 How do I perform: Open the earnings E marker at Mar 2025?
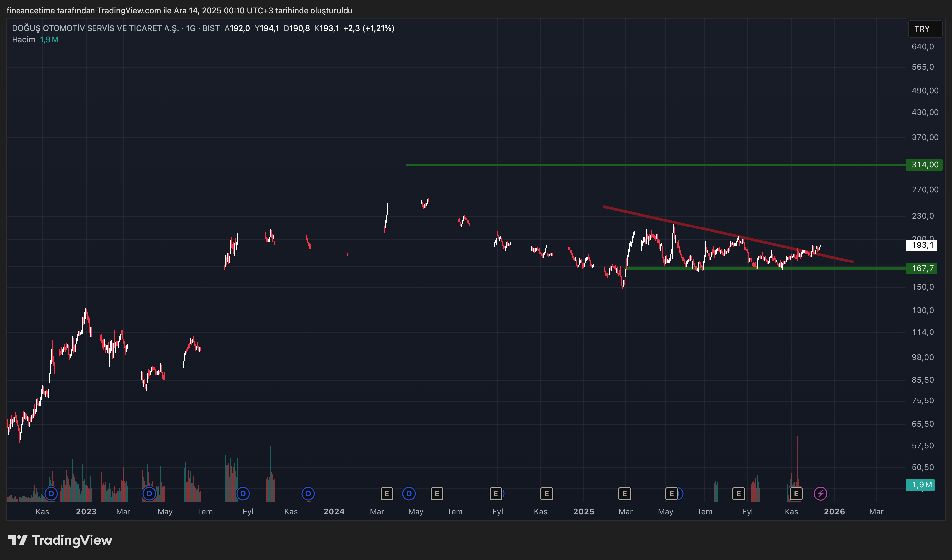coord(624,494)
